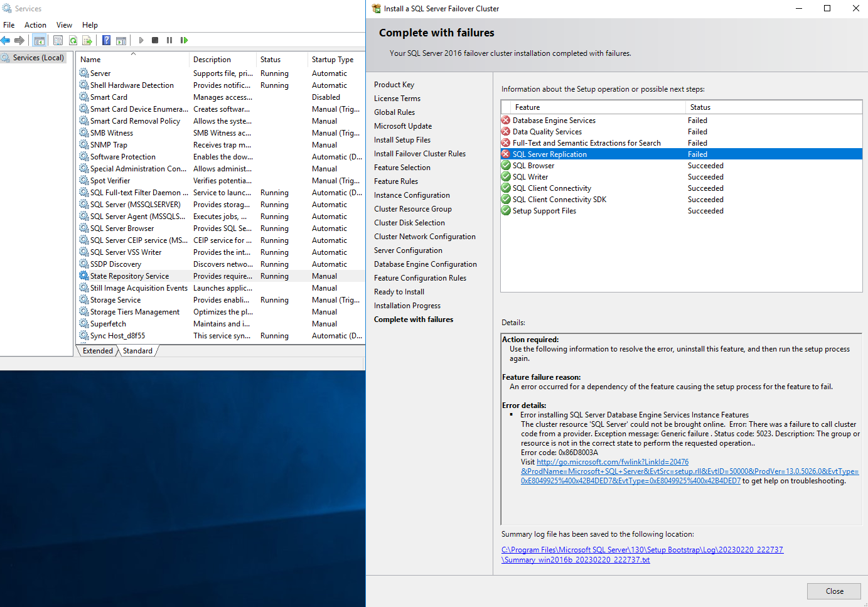Select SQL Full-text Filter Daemon service row
Image resolution: width=868 pixels, height=607 pixels.
(x=221, y=193)
